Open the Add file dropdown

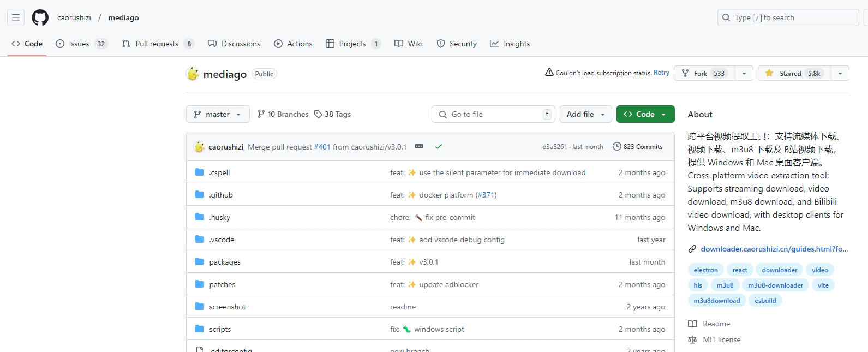(x=585, y=114)
